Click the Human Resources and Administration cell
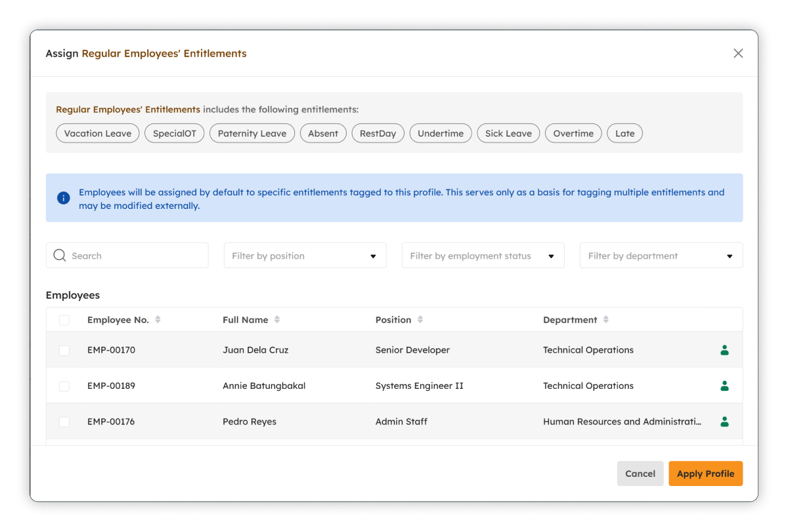The image size is (788, 532). [x=622, y=422]
